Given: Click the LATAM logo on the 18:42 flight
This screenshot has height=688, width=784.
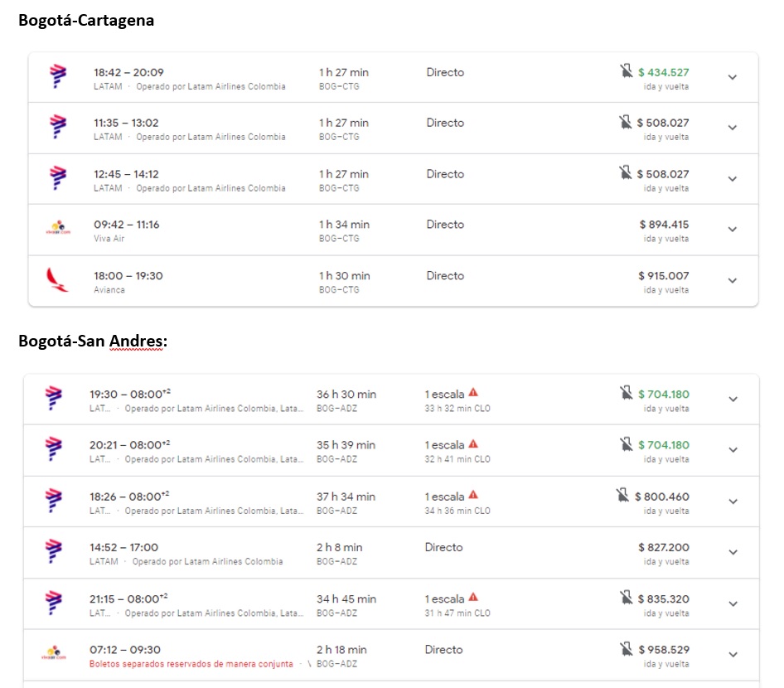Looking at the screenshot, I should coord(58,76).
